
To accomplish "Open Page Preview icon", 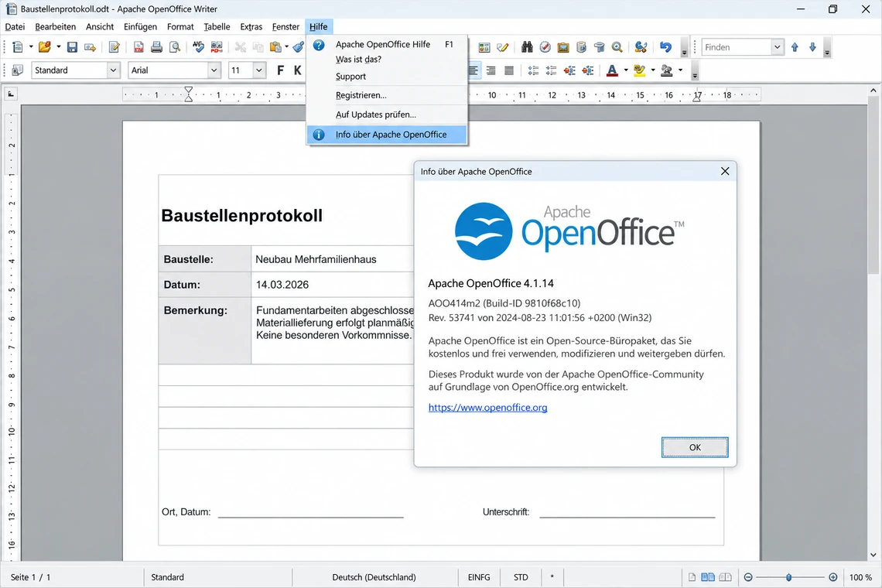I will click(175, 47).
